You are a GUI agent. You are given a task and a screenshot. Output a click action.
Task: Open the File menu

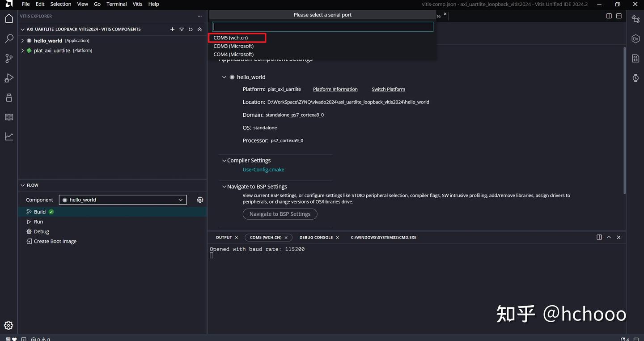[x=26, y=4]
